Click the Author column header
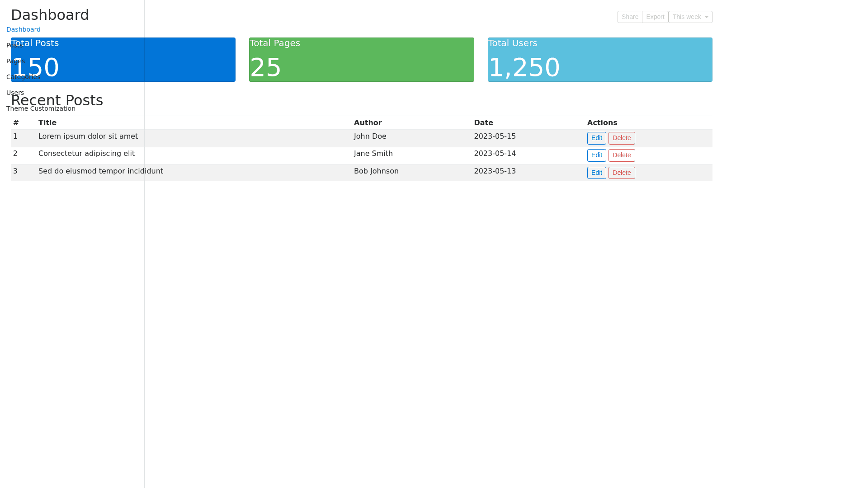Viewport: 868px width, 488px height. point(368,123)
